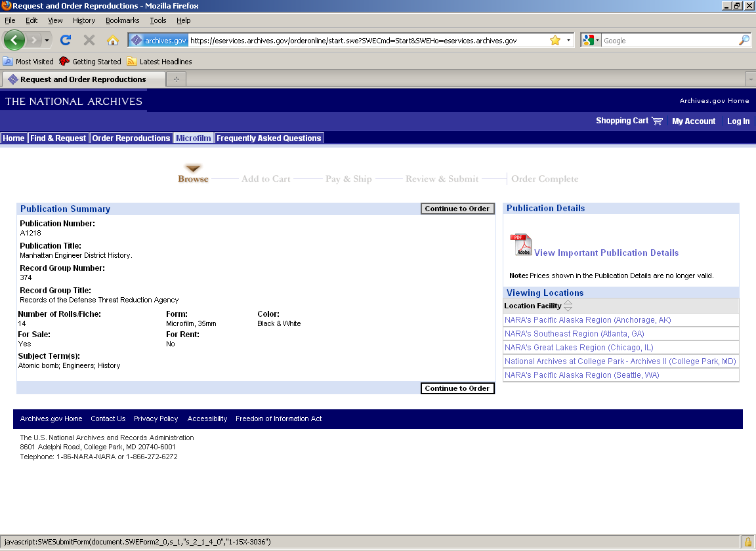Viewport: 756px width, 551px height.
Task: Click the Atomic bomb; Engineers; History terms
Action: [x=69, y=365]
